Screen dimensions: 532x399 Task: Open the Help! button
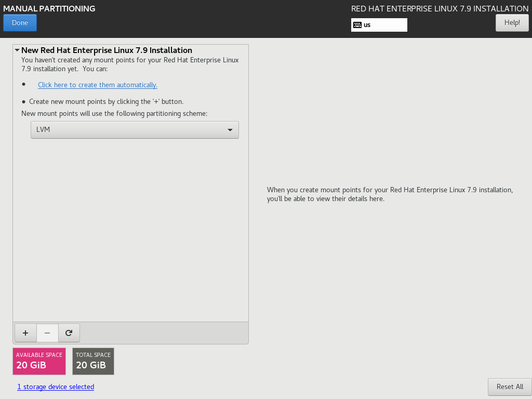[x=512, y=23]
